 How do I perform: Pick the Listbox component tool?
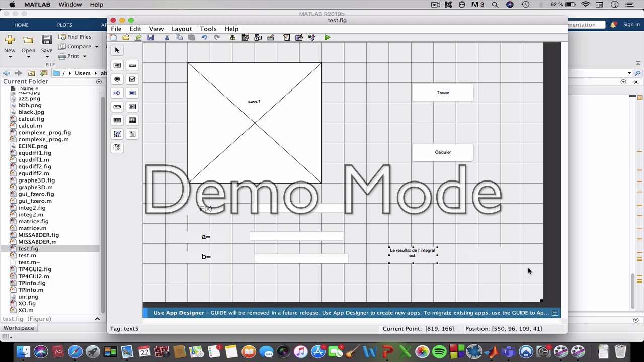[x=132, y=107]
